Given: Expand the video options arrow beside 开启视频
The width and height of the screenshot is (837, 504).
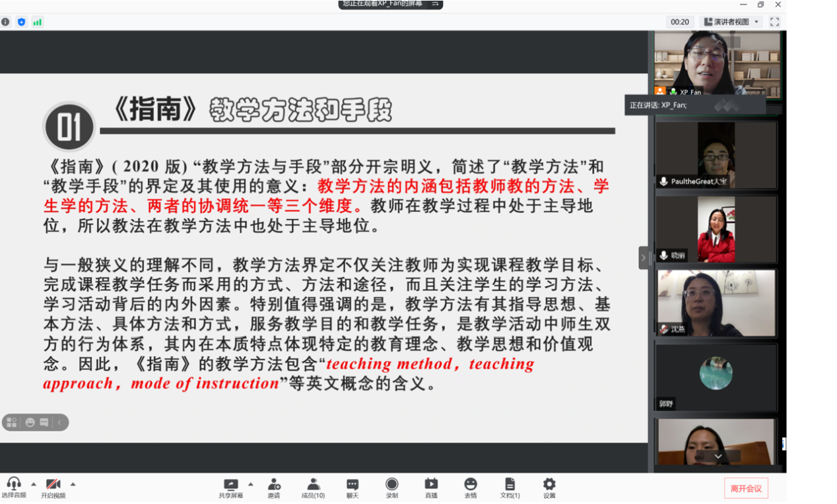Looking at the screenshot, I should (x=73, y=484).
